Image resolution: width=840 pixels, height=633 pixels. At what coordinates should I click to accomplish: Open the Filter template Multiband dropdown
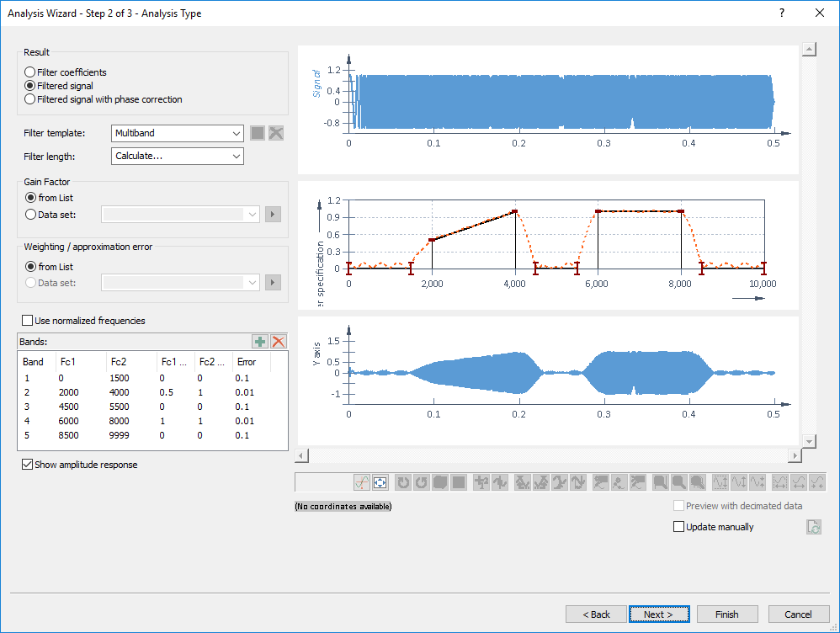tap(178, 133)
